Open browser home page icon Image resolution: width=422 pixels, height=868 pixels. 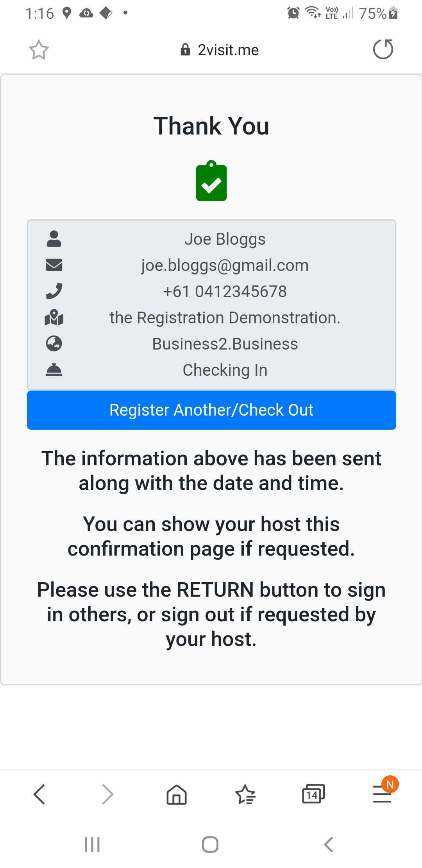pos(177,794)
